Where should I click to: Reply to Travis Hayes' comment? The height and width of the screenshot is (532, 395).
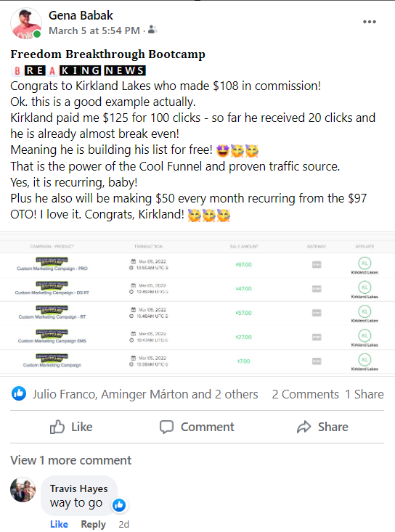coord(94,524)
